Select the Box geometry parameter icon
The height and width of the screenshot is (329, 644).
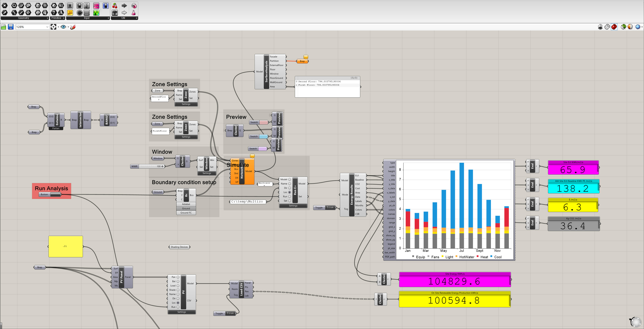coord(38,6)
